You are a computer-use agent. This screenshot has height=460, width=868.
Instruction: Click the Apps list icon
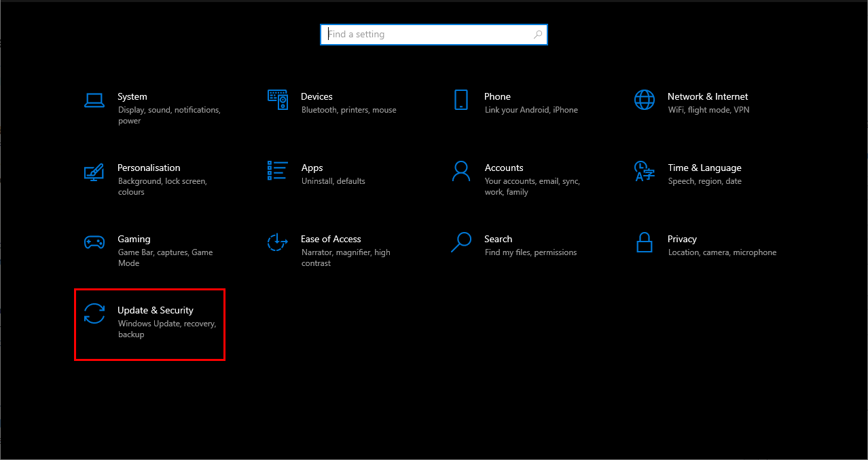[278, 171]
